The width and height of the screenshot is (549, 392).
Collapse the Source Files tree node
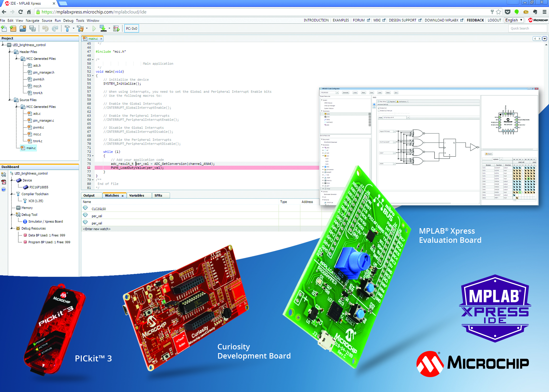tap(10, 100)
